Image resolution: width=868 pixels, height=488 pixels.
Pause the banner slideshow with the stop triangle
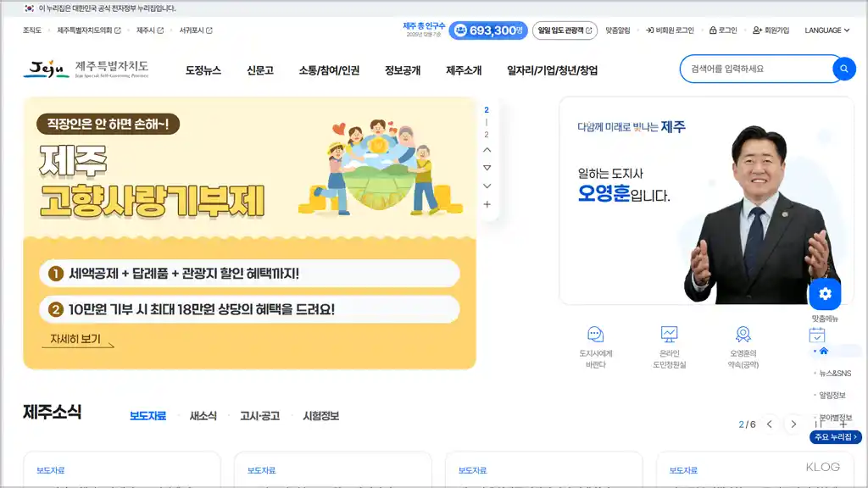[x=487, y=166]
